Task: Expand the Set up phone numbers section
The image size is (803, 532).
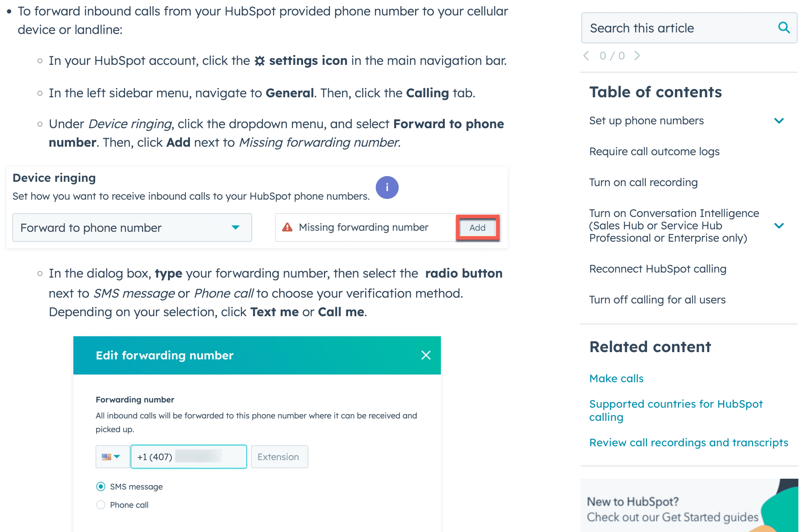Action: [779, 121]
